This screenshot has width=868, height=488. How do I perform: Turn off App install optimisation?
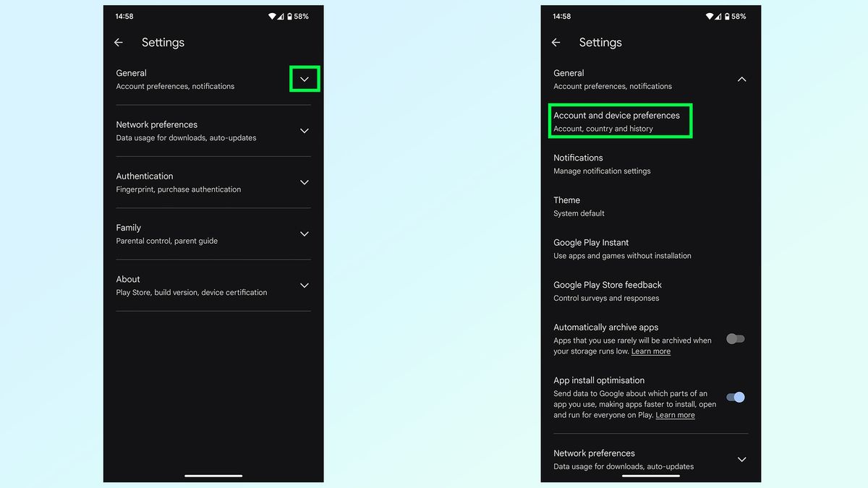(736, 397)
